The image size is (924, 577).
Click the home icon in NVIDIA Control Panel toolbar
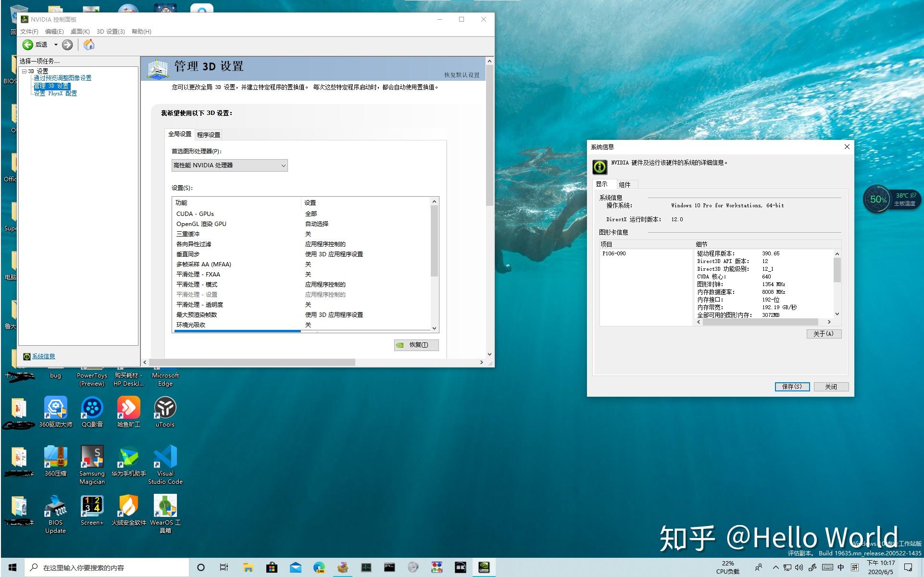tap(88, 45)
